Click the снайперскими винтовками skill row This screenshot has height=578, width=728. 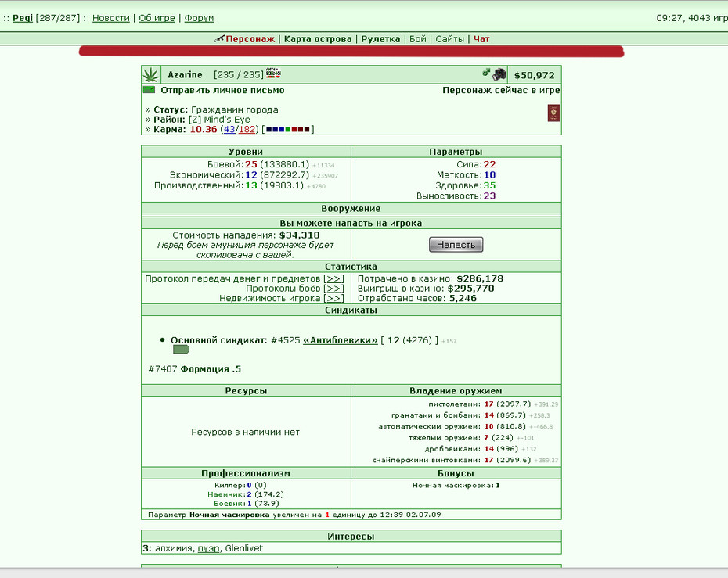(466, 460)
